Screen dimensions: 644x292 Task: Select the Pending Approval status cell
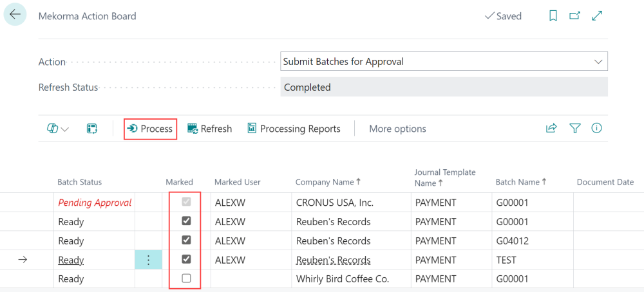(x=95, y=202)
